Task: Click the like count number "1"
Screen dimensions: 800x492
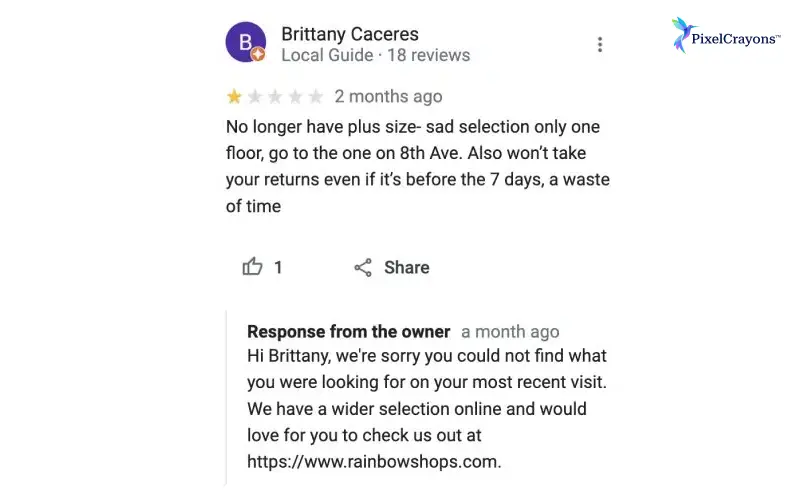Action: click(278, 267)
